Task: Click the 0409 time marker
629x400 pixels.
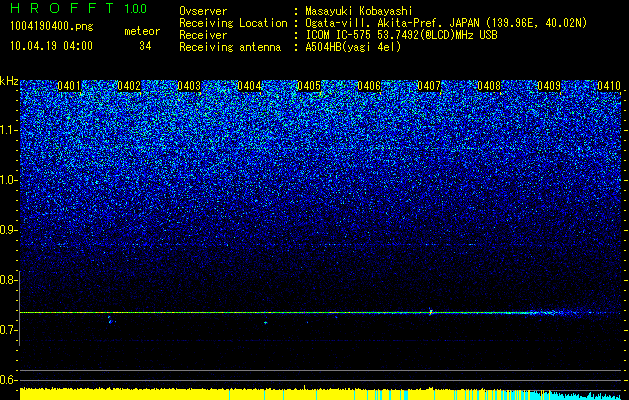Action: point(549,86)
